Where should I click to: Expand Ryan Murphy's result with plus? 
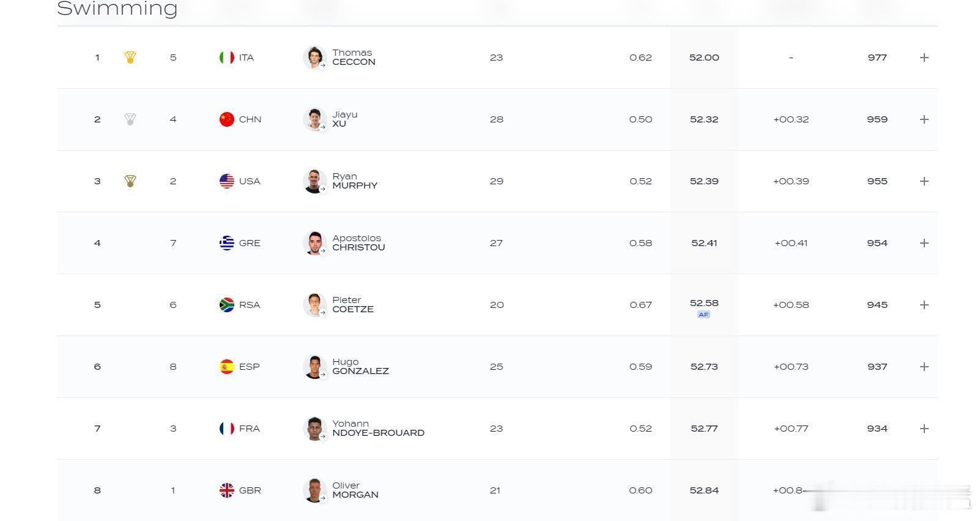(924, 181)
